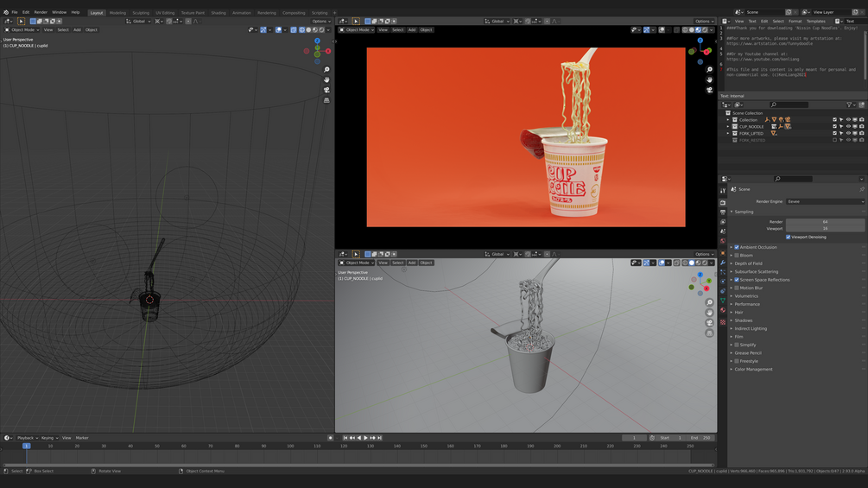The width and height of the screenshot is (868, 488).
Task: Click frame 100 on the timeline
Action: 290,446
